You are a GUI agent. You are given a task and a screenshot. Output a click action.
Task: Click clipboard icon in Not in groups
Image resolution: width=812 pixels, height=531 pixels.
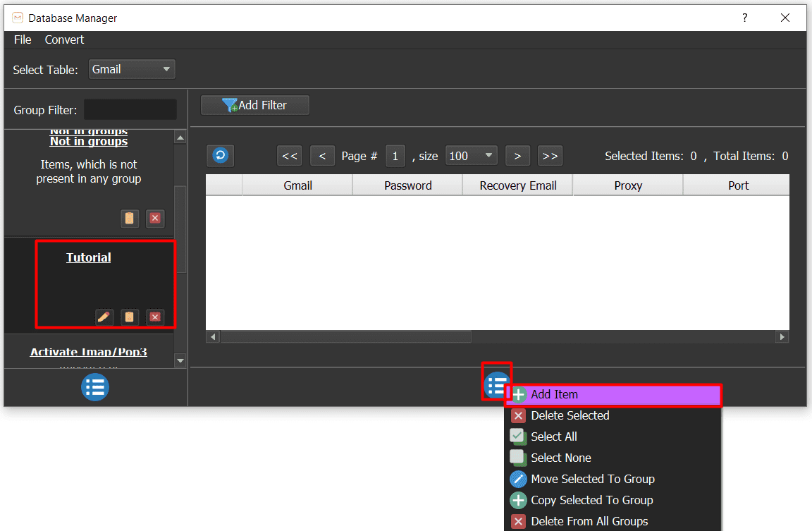click(130, 218)
